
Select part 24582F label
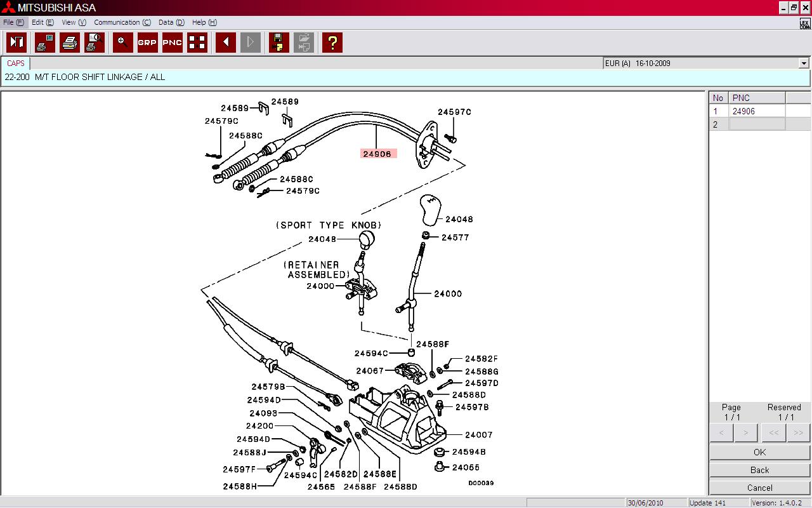[481, 359]
